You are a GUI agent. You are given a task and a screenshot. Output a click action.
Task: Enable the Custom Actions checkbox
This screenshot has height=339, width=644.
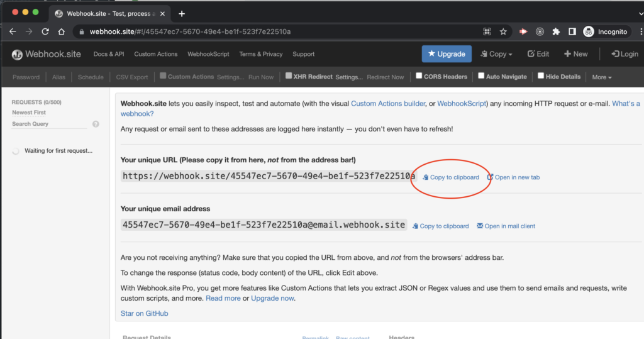pyautogui.click(x=163, y=75)
